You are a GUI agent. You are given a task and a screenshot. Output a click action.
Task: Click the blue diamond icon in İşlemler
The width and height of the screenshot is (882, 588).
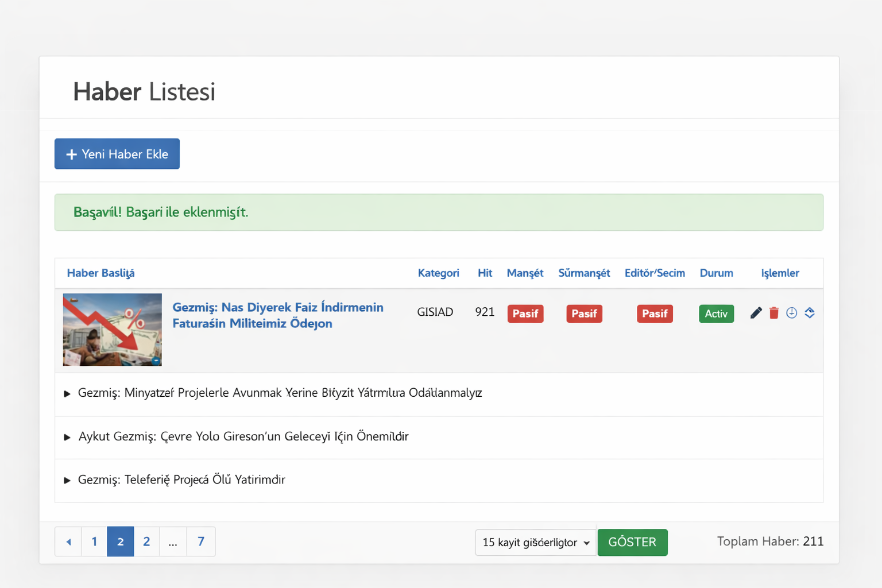[x=810, y=313]
